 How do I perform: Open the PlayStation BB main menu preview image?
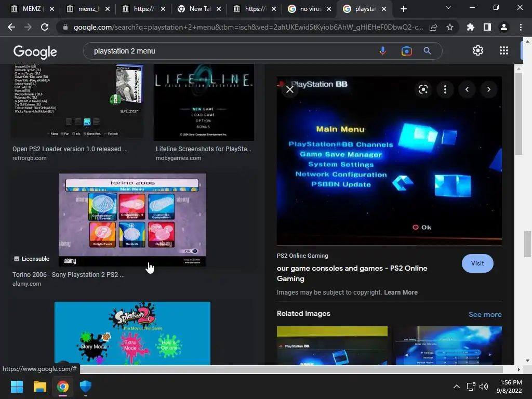389,161
